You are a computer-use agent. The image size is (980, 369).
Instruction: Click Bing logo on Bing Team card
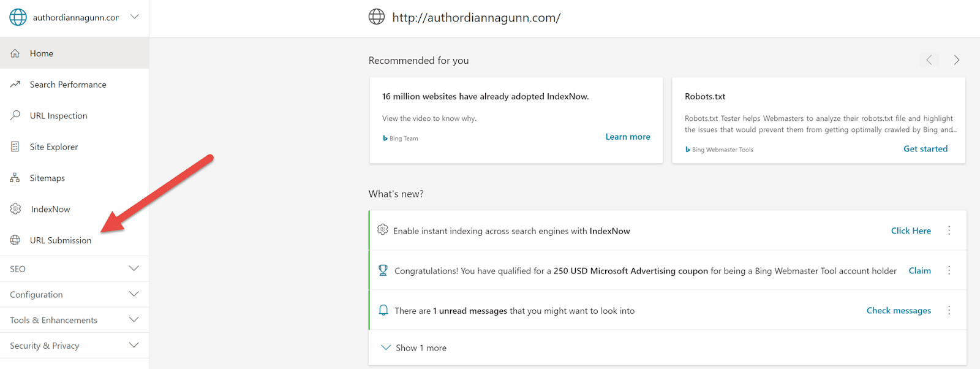[385, 139]
